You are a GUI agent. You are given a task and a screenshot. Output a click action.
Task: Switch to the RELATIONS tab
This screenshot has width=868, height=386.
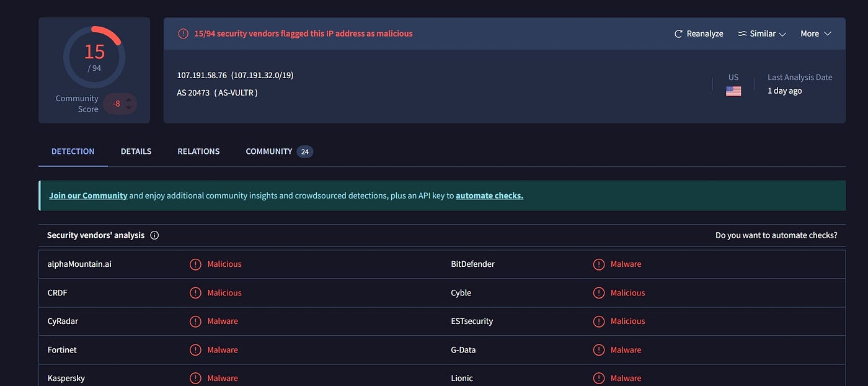[198, 151]
